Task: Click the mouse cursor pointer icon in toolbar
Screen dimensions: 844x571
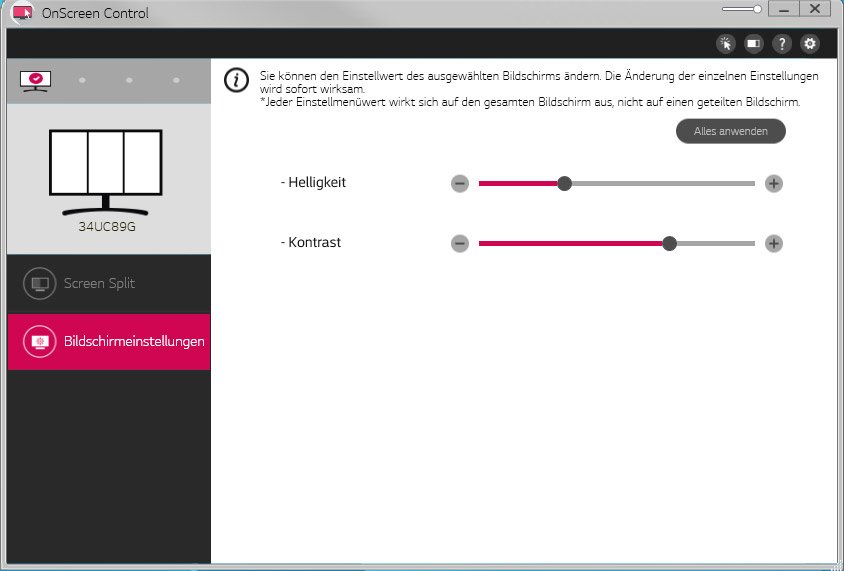Action: pyautogui.click(x=726, y=43)
